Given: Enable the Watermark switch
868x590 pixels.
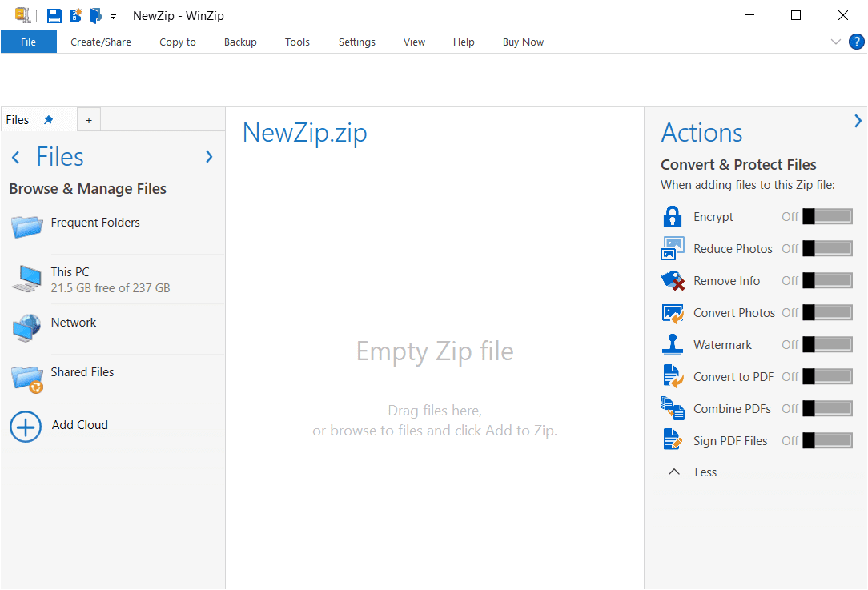Looking at the screenshot, I should pyautogui.click(x=828, y=345).
